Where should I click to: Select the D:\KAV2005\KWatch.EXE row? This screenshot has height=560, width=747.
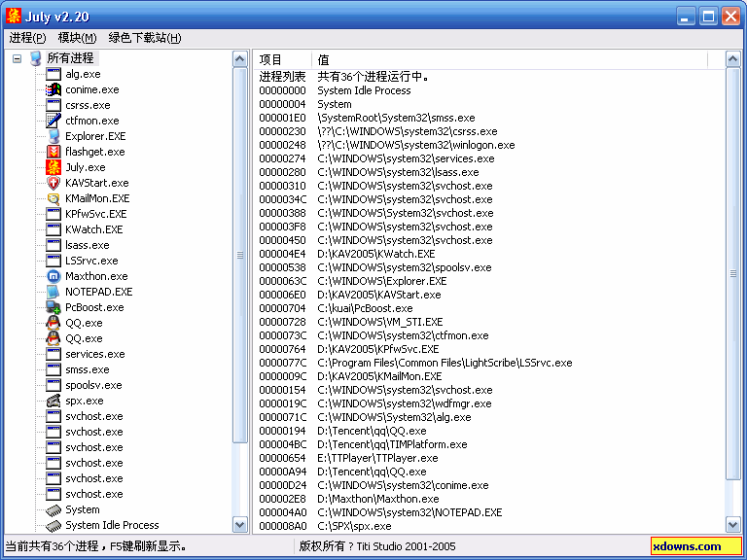click(489, 254)
